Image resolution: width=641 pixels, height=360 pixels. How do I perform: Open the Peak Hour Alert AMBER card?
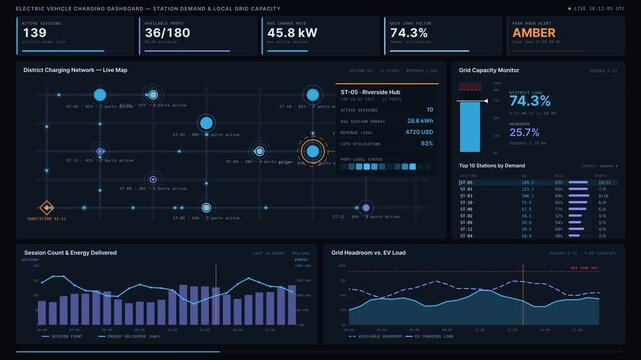click(566, 36)
